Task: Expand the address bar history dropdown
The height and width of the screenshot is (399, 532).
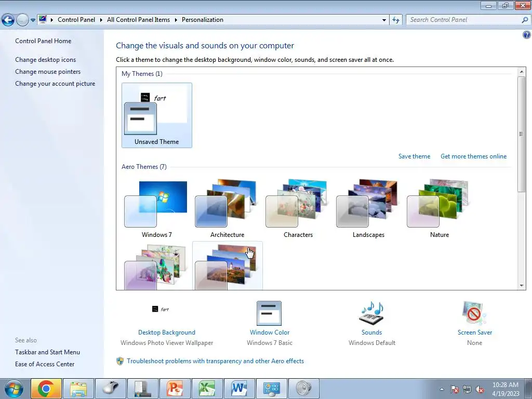Action: (x=384, y=20)
